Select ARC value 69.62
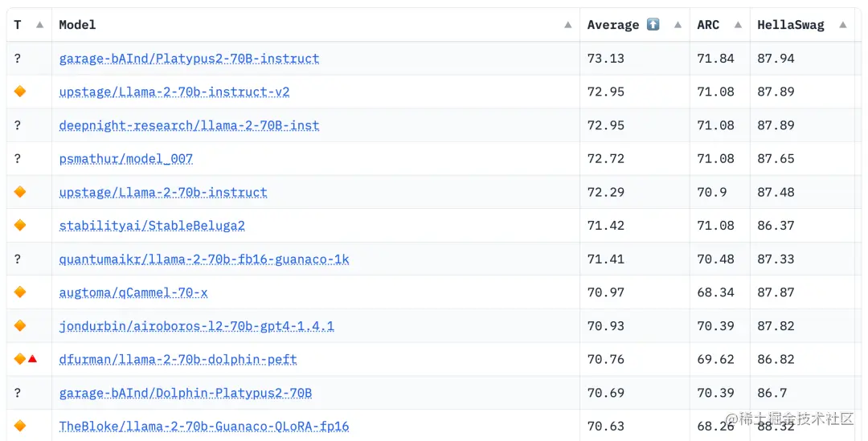 click(x=716, y=360)
